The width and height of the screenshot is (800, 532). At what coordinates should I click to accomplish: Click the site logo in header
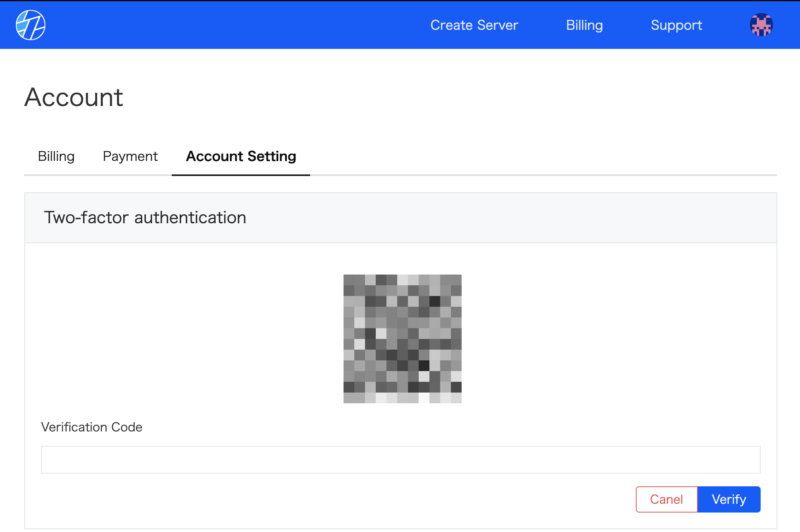(31, 25)
